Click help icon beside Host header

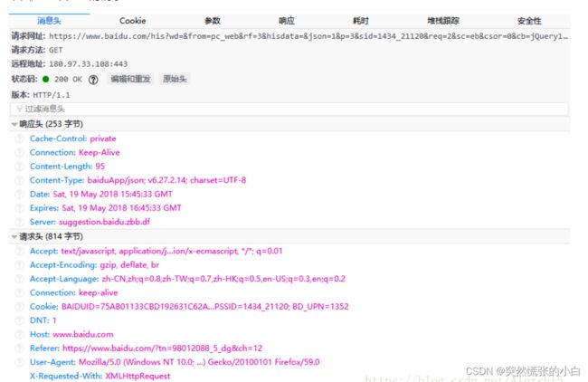pos(19,335)
